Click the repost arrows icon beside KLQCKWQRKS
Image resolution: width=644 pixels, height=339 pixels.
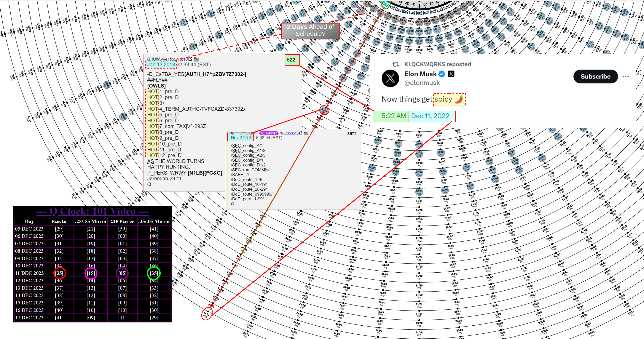point(396,64)
